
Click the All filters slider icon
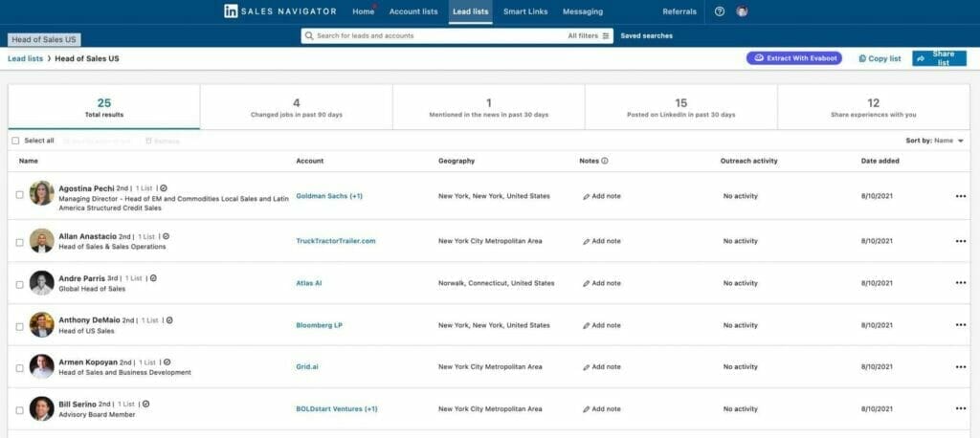(606, 36)
